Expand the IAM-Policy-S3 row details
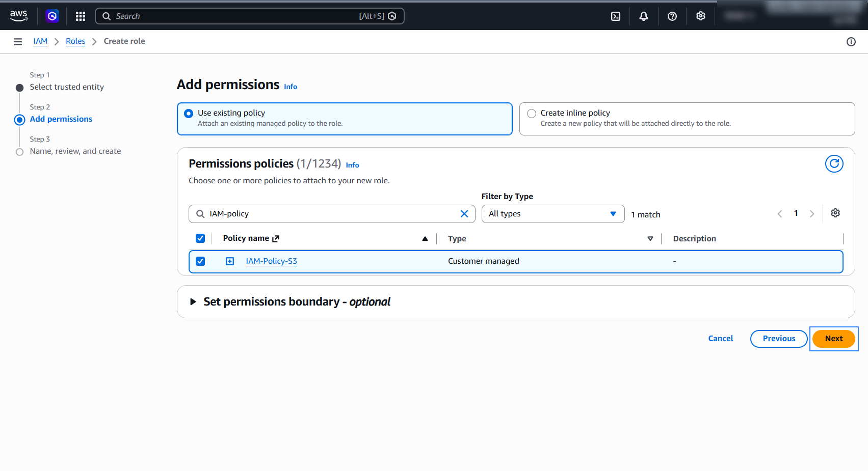The width and height of the screenshot is (868, 471). pyautogui.click(x=230, y=261)
